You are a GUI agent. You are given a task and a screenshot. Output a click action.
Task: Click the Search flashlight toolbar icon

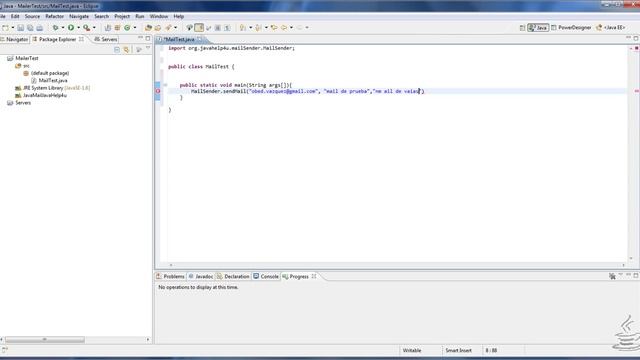168,27
